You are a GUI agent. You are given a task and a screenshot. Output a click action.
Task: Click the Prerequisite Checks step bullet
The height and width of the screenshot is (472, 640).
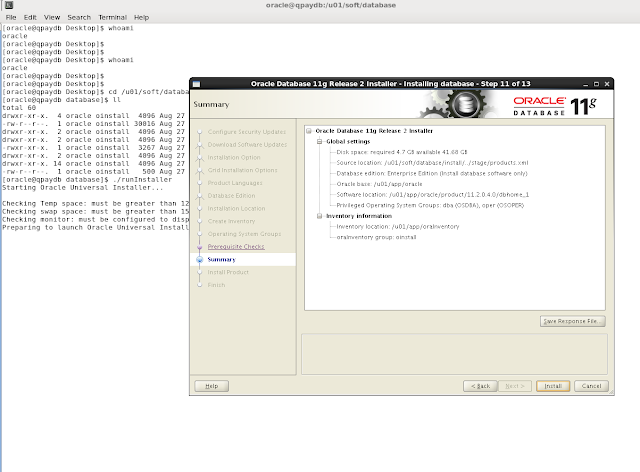pos(200,247)
